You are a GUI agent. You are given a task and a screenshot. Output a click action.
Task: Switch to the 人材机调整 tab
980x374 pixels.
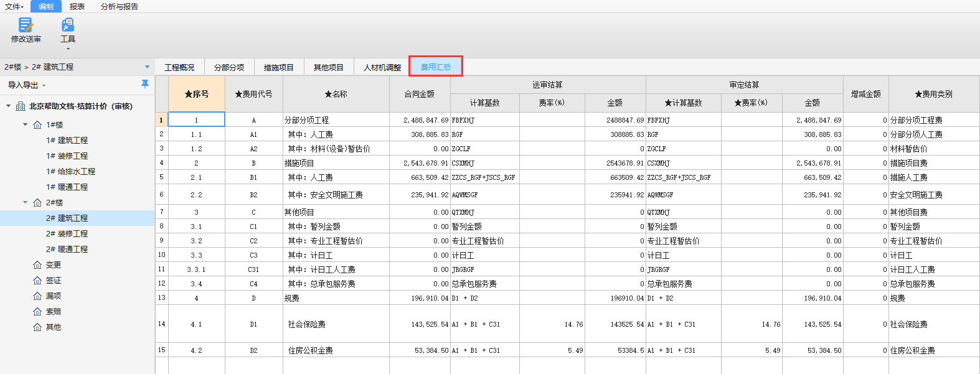(382, 67)
